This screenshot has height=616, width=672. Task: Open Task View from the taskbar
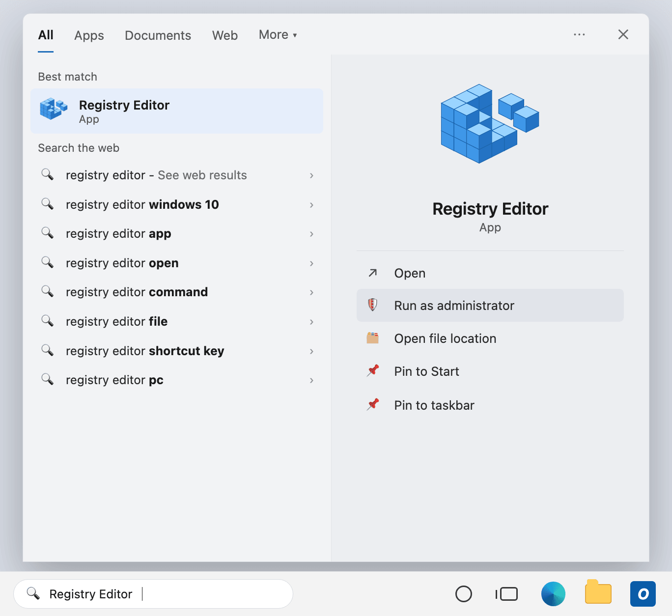tap(506, 594)
